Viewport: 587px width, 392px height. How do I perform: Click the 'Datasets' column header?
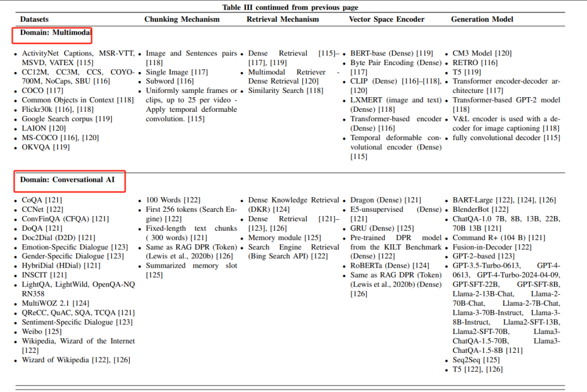click(x=34, y=19)
